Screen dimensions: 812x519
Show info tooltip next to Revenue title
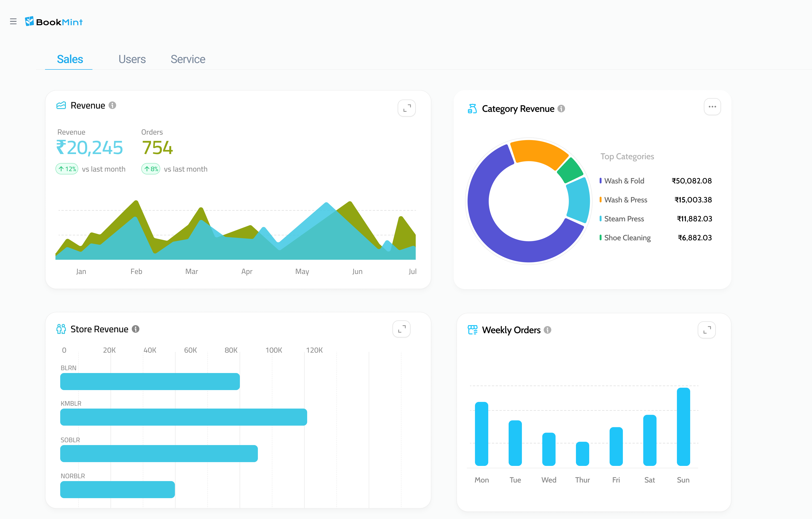tap(112, 105)
